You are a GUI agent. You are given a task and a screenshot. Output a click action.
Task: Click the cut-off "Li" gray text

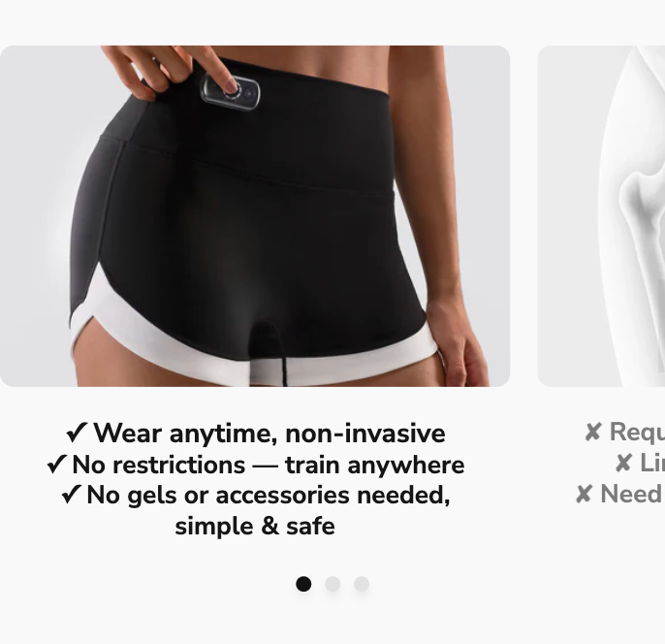(x=652, y=463)
